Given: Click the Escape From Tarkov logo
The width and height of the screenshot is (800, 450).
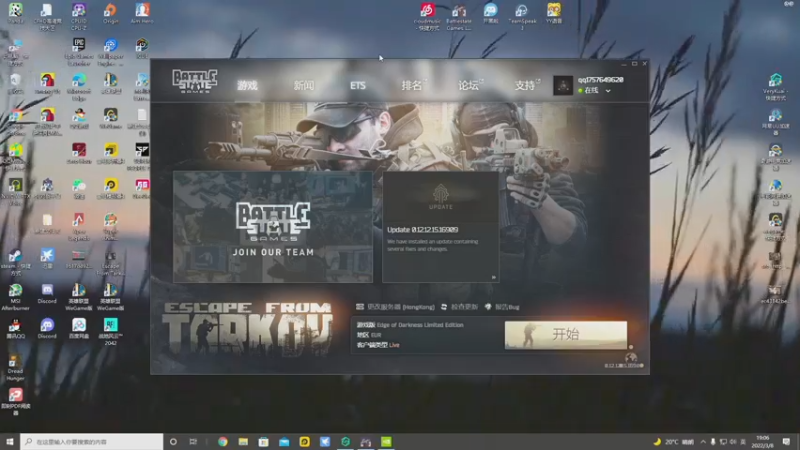Looking at the screenshot, I should (x=247, y=329).
